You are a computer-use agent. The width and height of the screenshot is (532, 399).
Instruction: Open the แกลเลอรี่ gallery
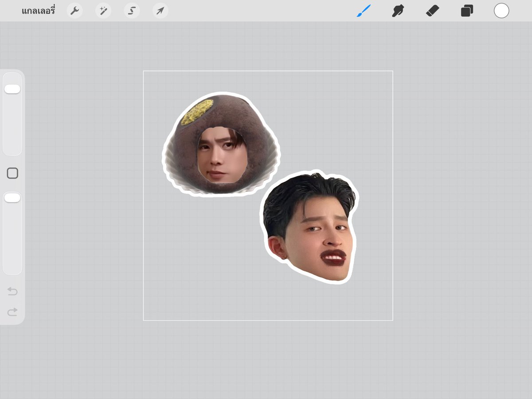[38, 11]
